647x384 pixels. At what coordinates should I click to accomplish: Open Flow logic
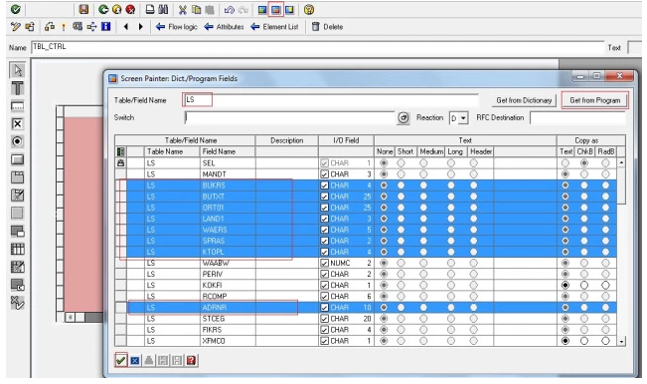tap(177, 27)
